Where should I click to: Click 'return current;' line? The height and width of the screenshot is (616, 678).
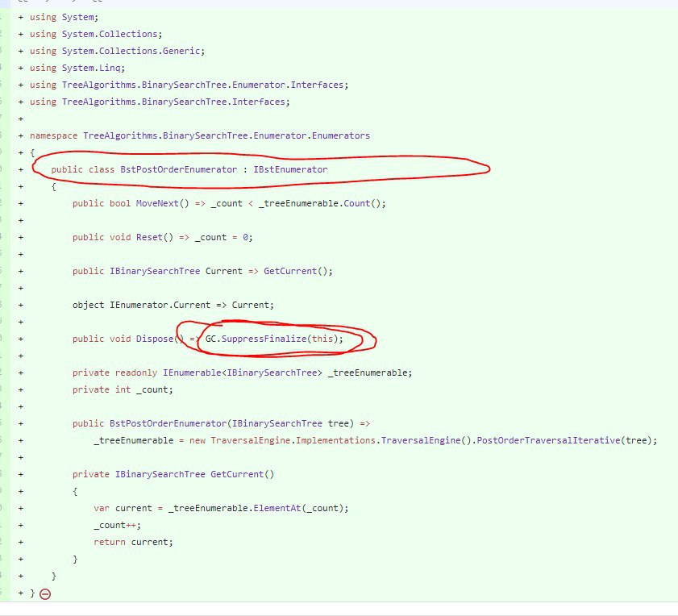pos(133,543)
